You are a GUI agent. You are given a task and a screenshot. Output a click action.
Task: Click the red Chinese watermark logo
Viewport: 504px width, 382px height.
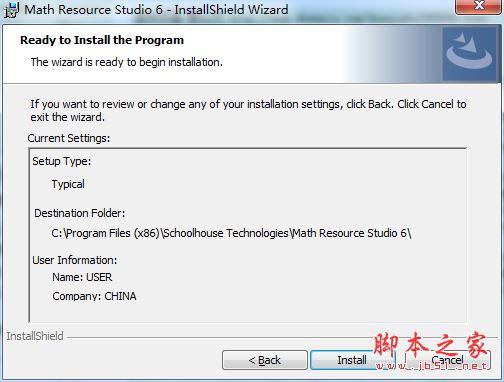431,351
